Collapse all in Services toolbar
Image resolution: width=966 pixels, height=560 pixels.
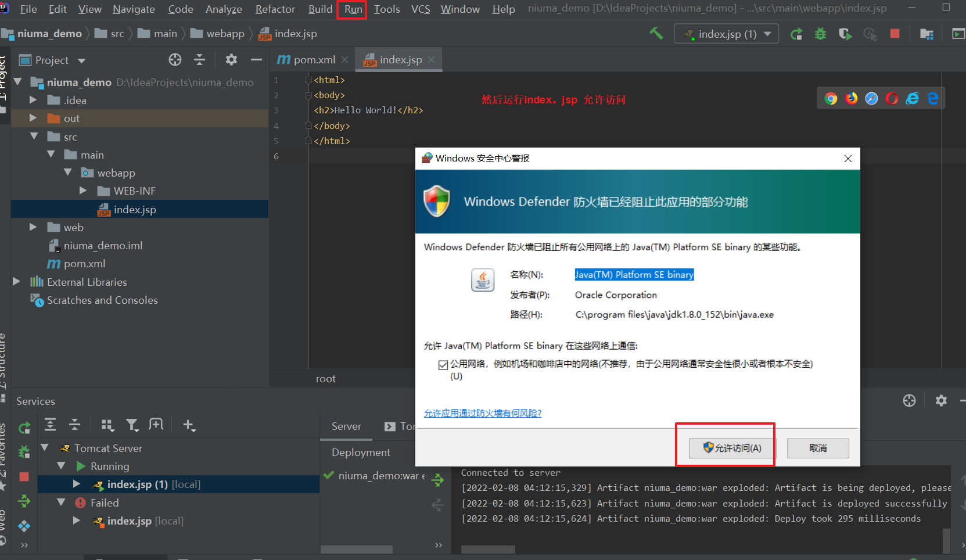[75, 425]
